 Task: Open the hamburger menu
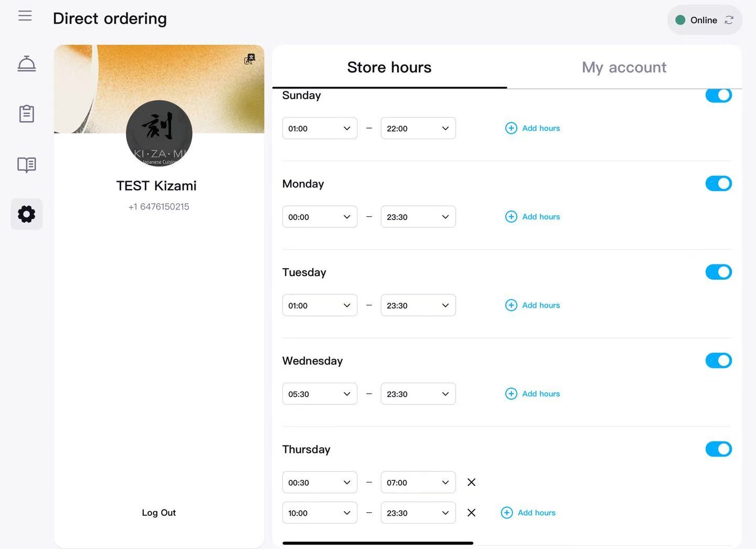click(x=25, y=16)
